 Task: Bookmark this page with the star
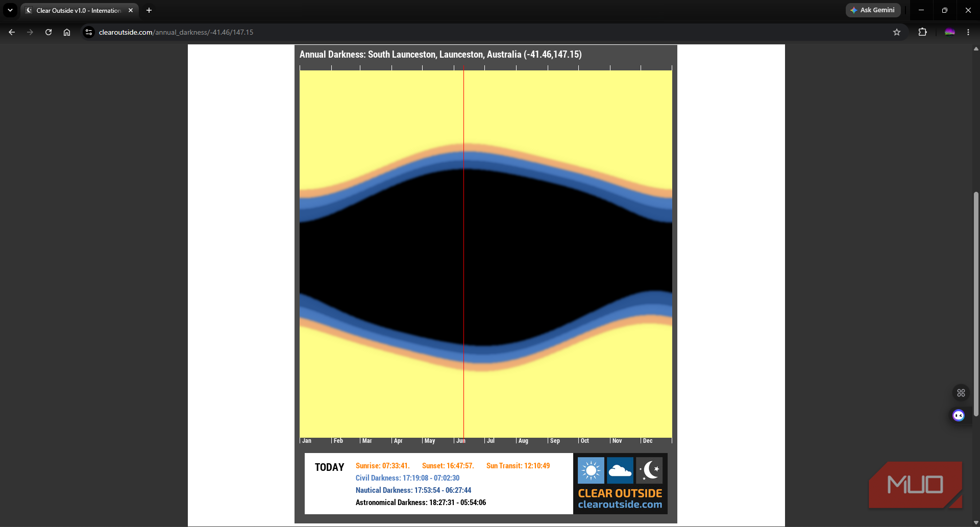point(897,32)
